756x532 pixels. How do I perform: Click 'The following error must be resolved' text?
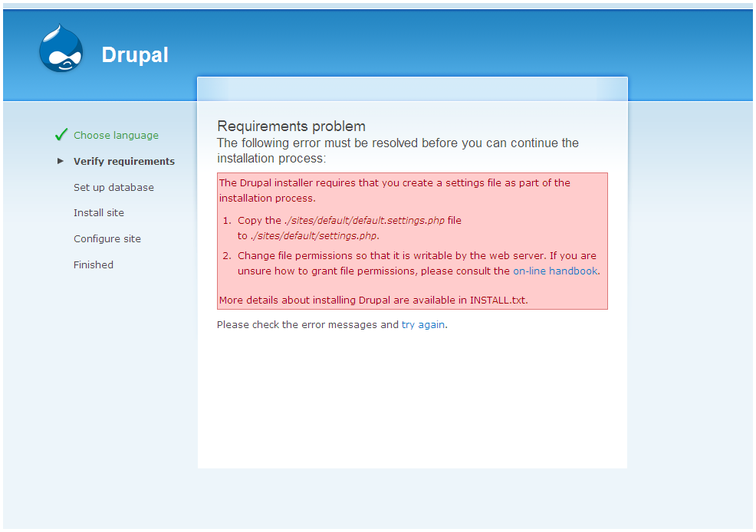point(398,150)
